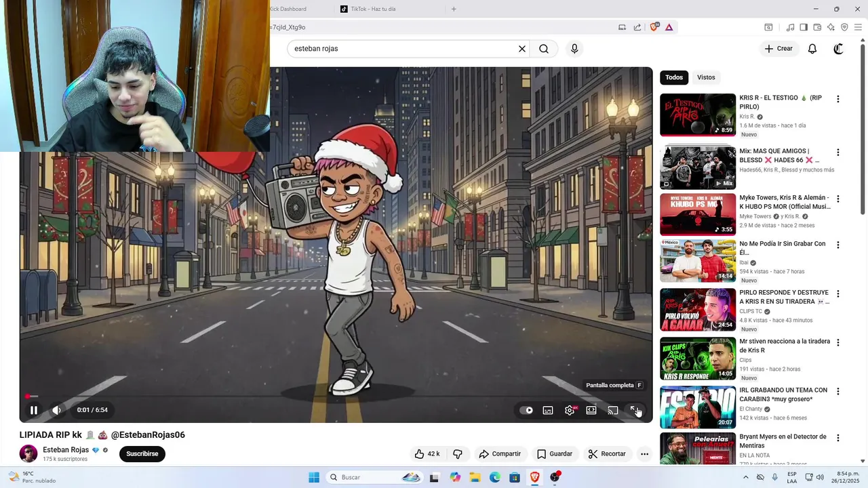Click the Compartir share button
Screen dimensions: 868x488
pos(500,454)
